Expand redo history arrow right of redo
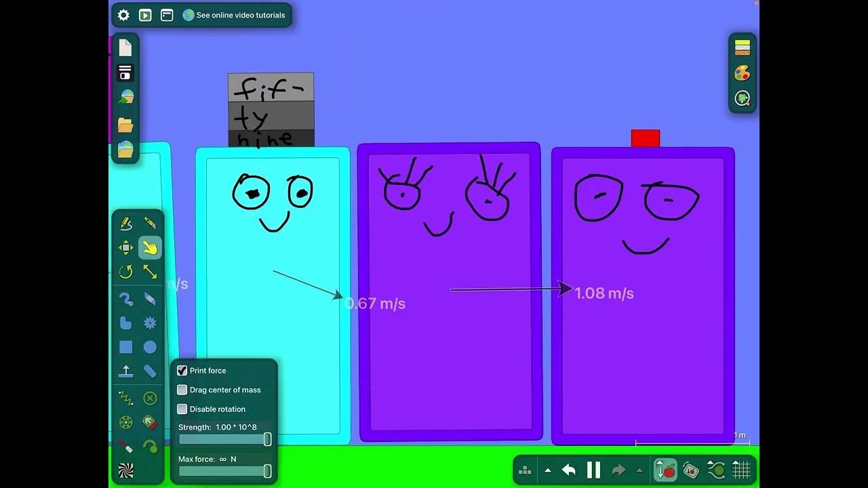 click(639, 470)
